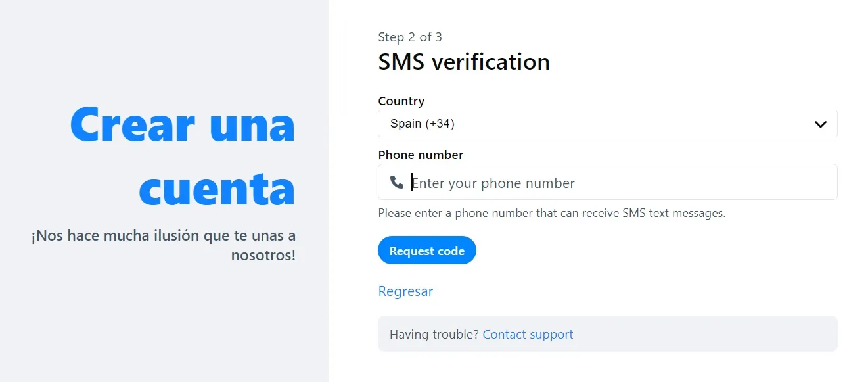This screenshot has width=868, height=382.
Task: Open the Contact support link
Action: point(528,335)
